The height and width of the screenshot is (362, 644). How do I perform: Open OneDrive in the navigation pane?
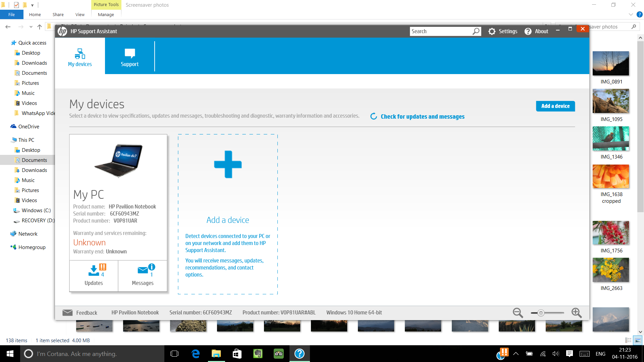29,126
